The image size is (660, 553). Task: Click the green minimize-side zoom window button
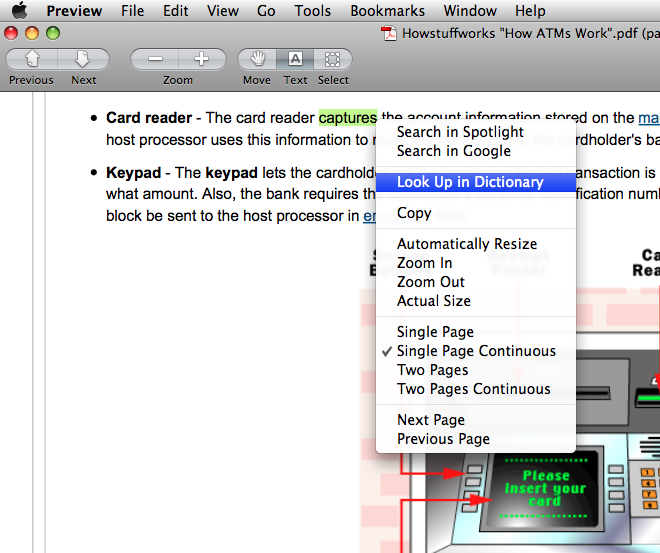[53, 33]
